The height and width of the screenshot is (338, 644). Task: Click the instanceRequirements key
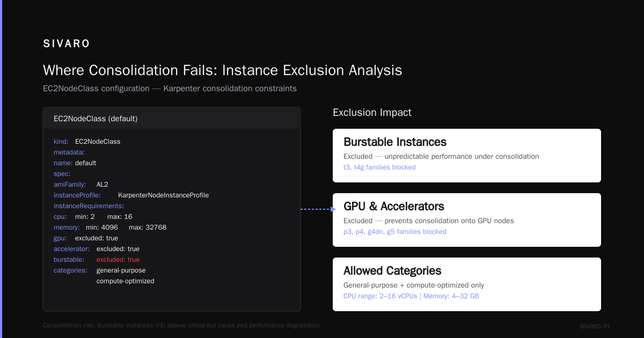point(89,206)
